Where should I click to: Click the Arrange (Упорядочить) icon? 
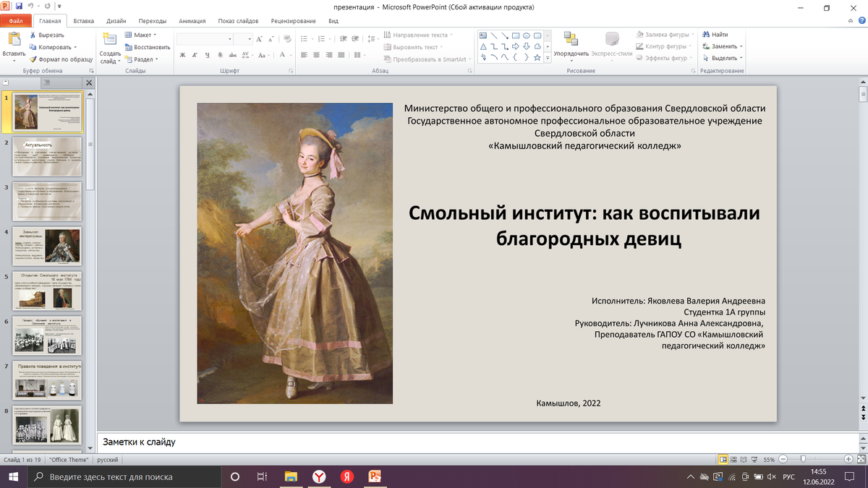click(x=571, y=40)
